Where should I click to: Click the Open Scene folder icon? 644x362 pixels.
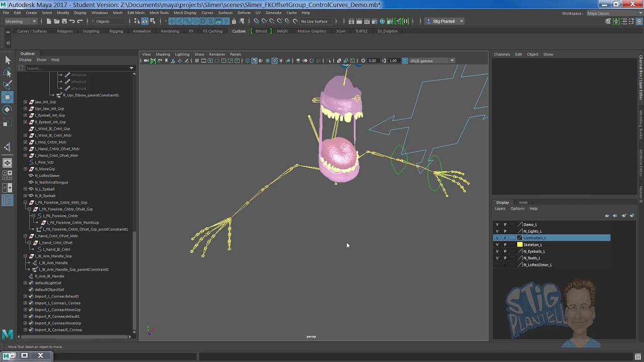tap(56, 21)
